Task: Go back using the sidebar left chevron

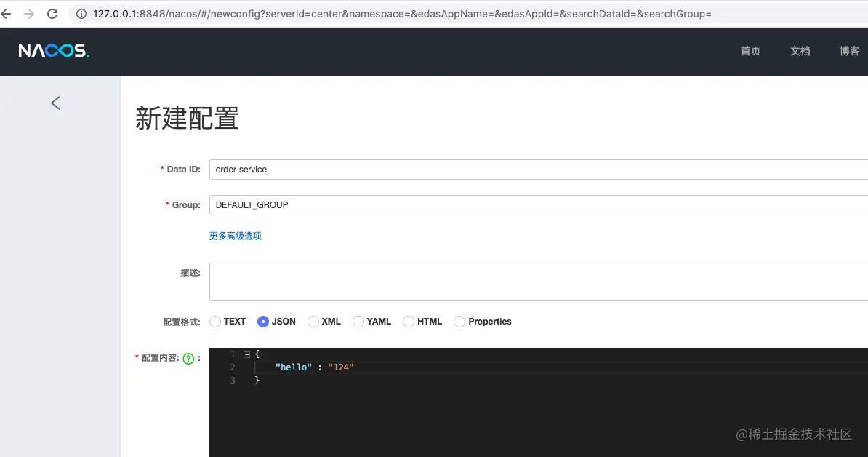Action: (x=55, y=103)
